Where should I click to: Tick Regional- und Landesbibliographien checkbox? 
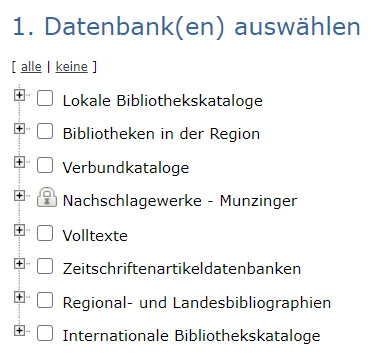(45, 300)
